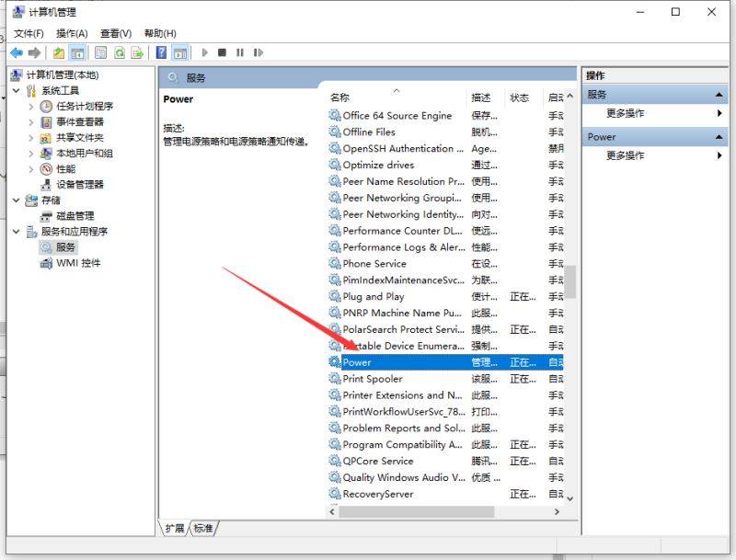Select 共享文件夹 in the tree
This screenshot has width=736, height=560.
[80, 138]
